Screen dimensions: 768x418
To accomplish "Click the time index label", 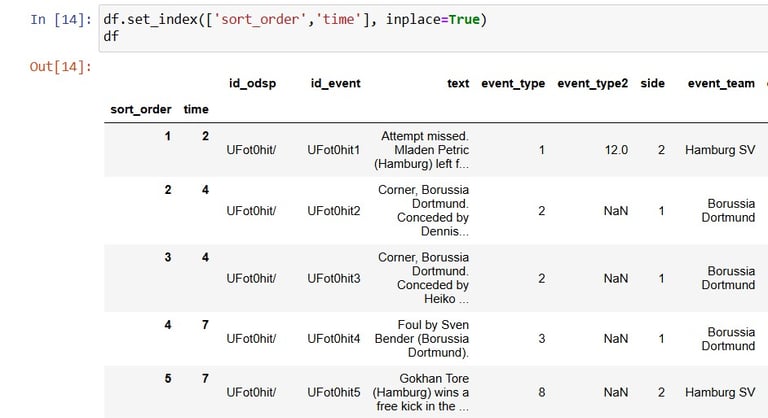I will tap(196, 109).
